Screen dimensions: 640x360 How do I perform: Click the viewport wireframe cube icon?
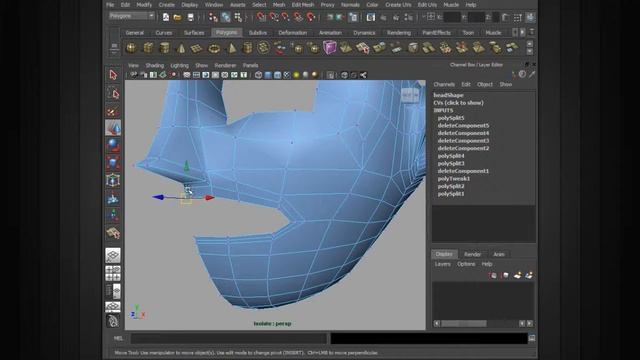coord(258,75)
